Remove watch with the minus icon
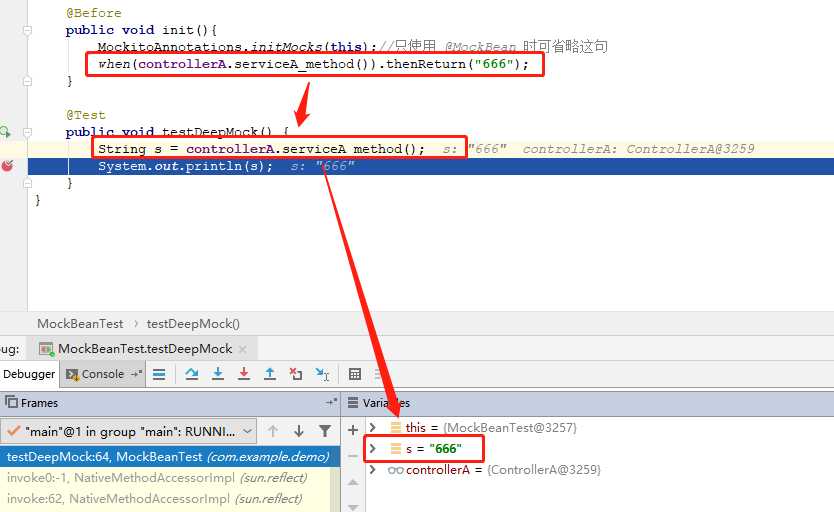The width and height of the screenshot is (834, 512). coord(353,456)
